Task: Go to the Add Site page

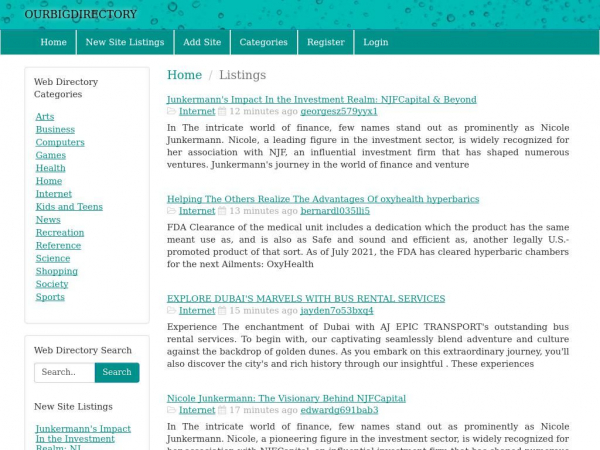Action: point(202,42)
